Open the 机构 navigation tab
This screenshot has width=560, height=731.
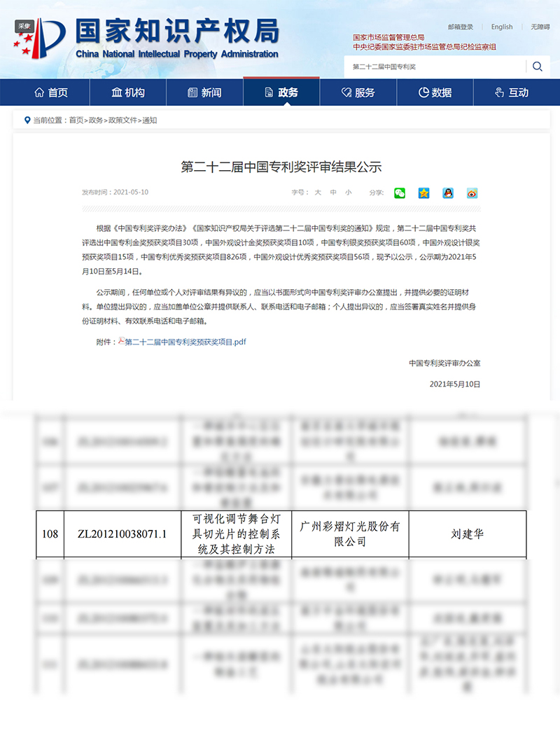tap(128, 92)
